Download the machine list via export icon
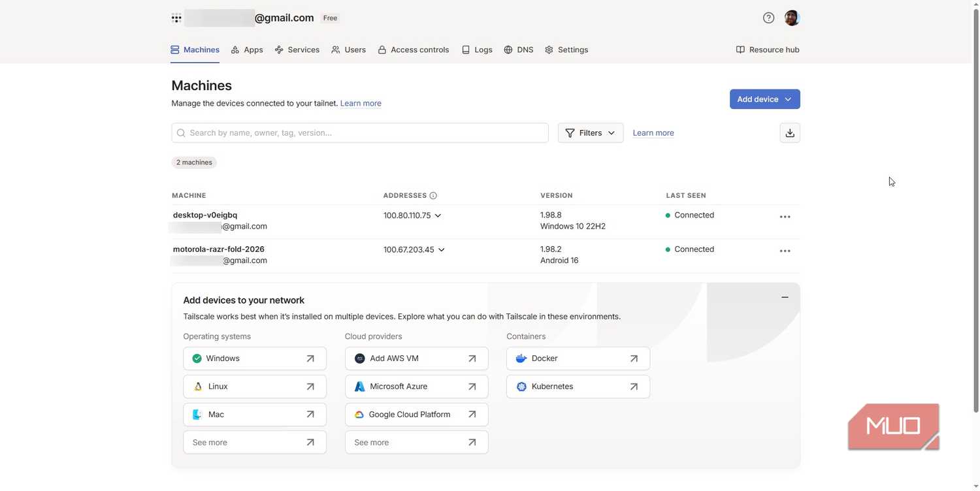Viewport: 980px width, 491px height. [790, 133]
